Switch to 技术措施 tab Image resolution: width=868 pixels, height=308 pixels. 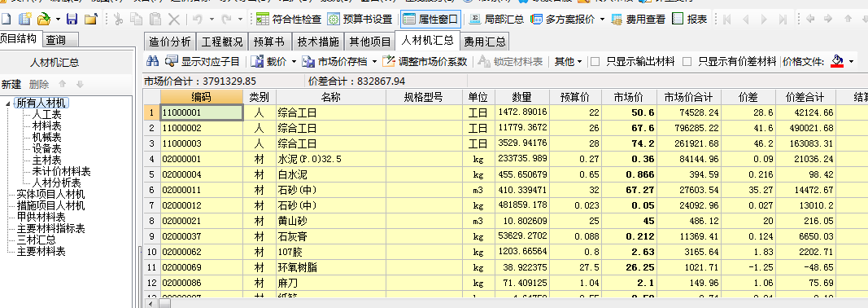(318, 42)
